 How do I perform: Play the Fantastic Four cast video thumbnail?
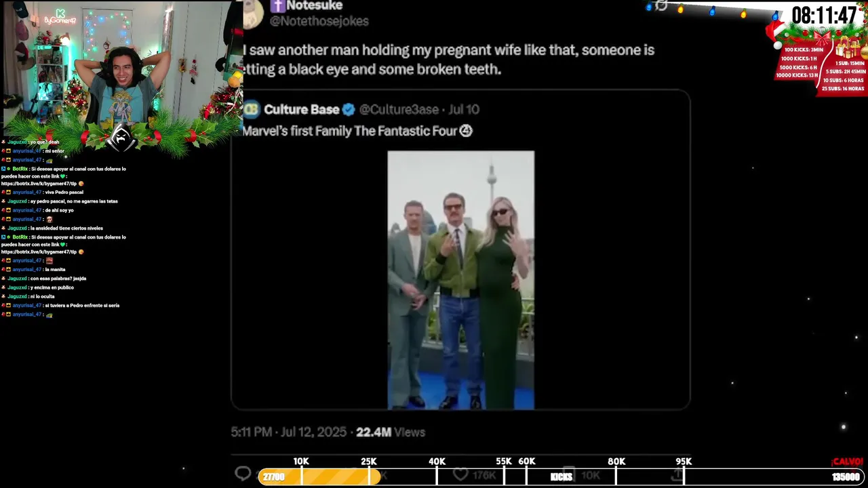(x=461, y=280)
